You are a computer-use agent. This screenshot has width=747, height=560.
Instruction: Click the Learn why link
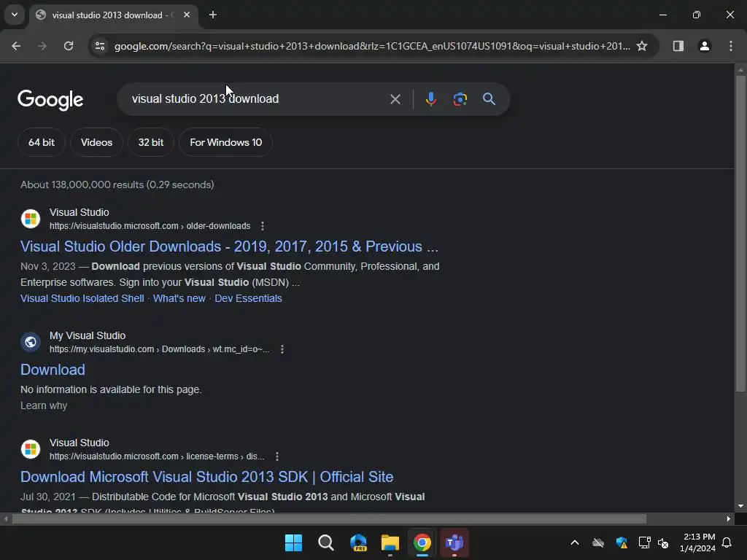[x=44, y=405]
